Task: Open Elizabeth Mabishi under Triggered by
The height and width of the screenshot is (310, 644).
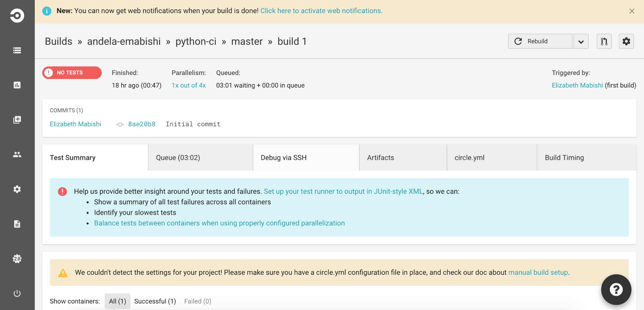Action: (577, 85)
